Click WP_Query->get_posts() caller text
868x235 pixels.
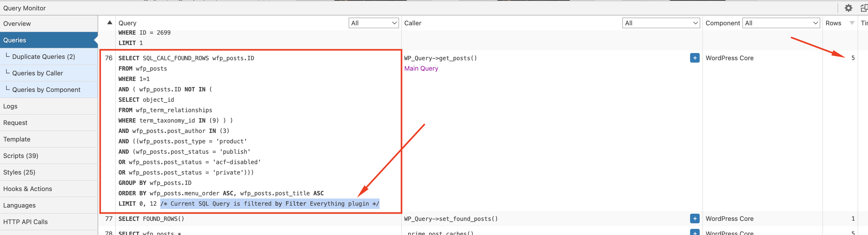(x=440, y=58)
